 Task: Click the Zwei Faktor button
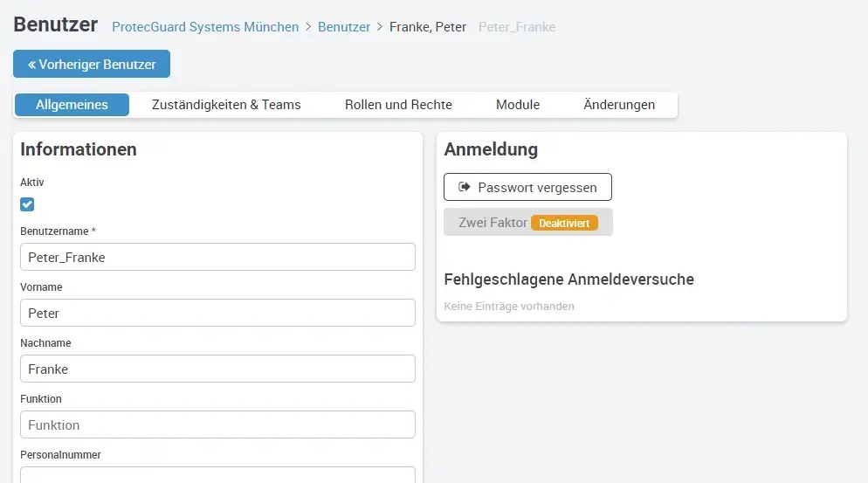(493, 223)
